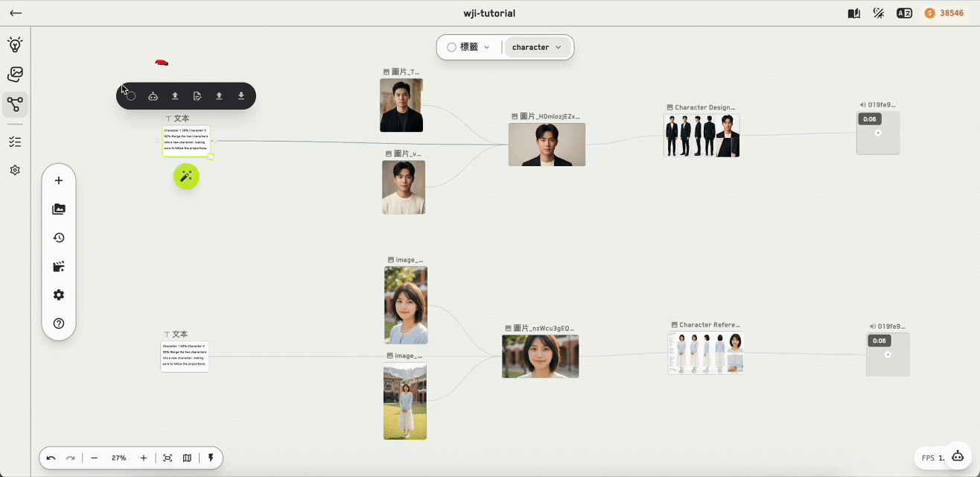
Task: Toggle the circle selector in node toolbar
Action: 130,96
